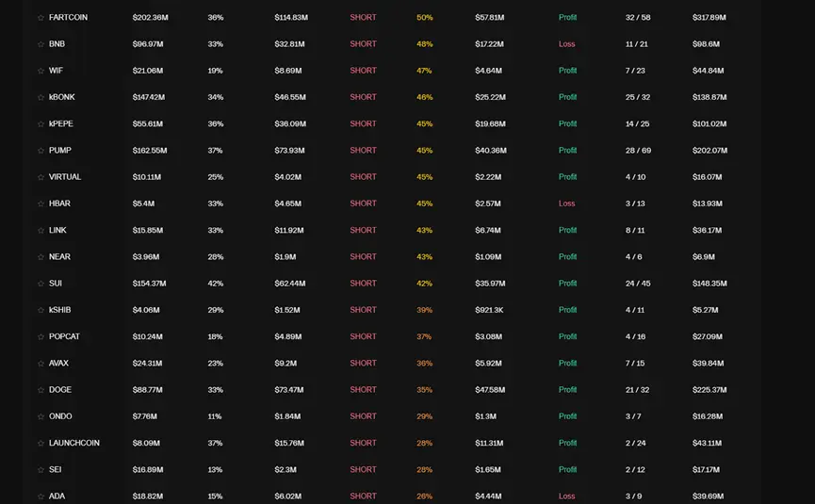Screen dimensions: 815x504
Task: Click the Loss label in BNB row
Action: tap(566, 44)
